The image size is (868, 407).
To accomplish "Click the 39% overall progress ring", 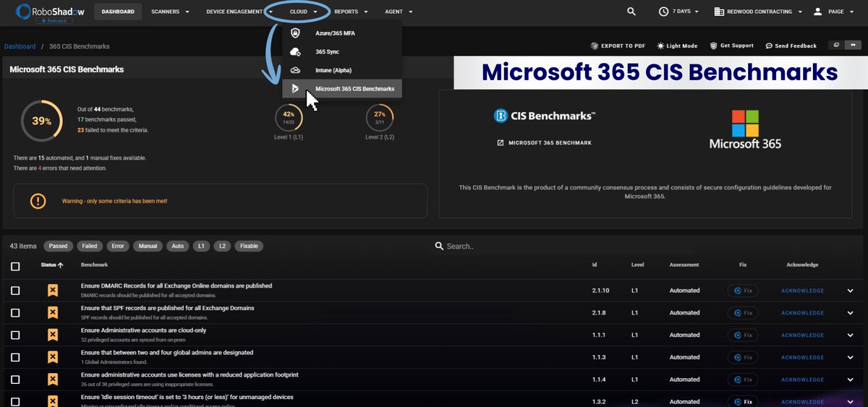I will [41, 121].
